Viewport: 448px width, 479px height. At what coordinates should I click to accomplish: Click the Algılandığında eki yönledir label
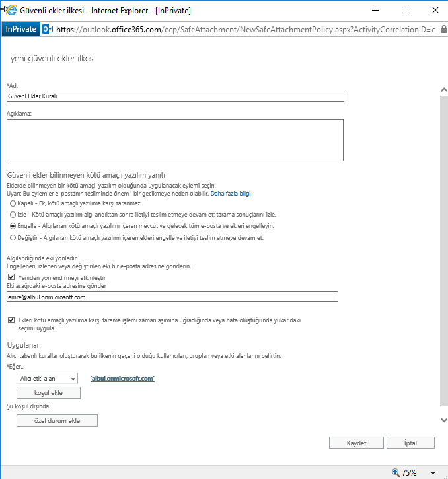click(x=42, y=258)
